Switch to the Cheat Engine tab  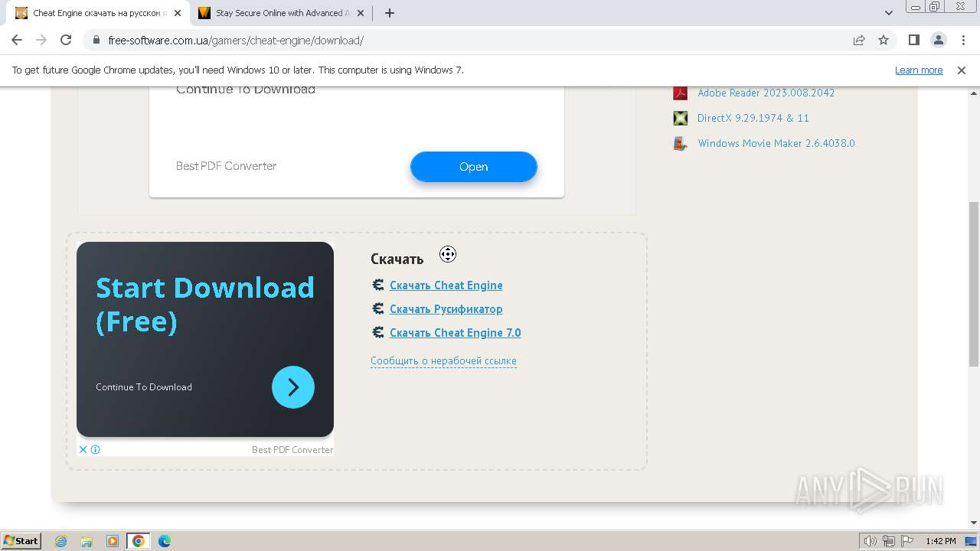click(99, 13)
